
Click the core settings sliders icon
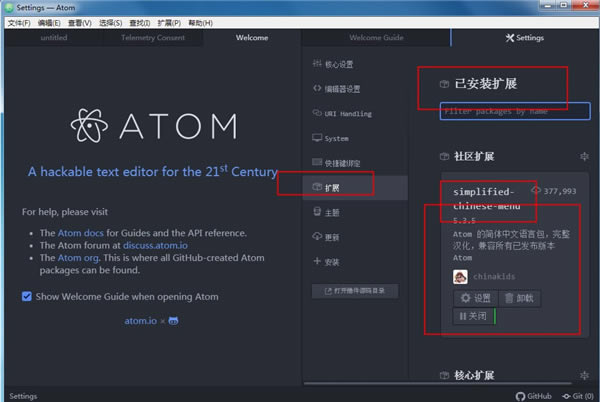[317, 63]
